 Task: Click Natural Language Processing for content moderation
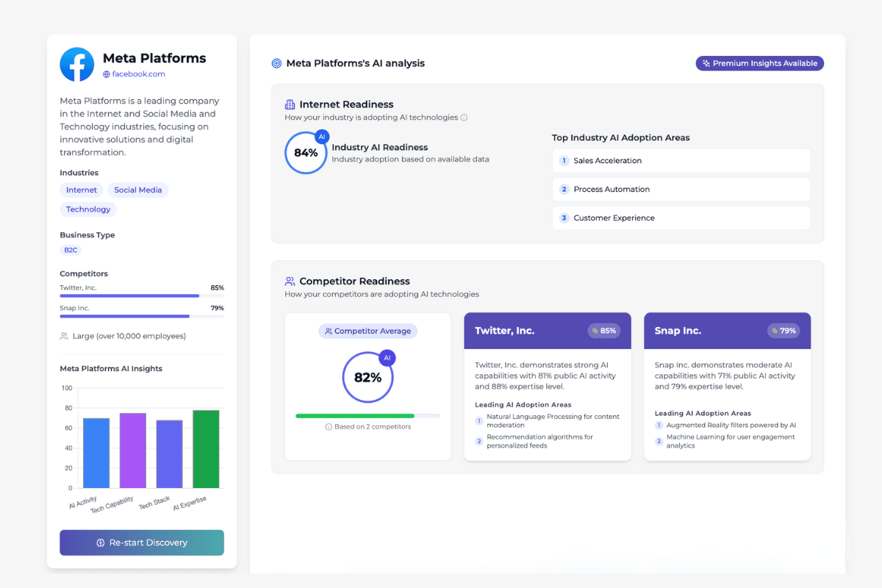click(x=553, y=421)
